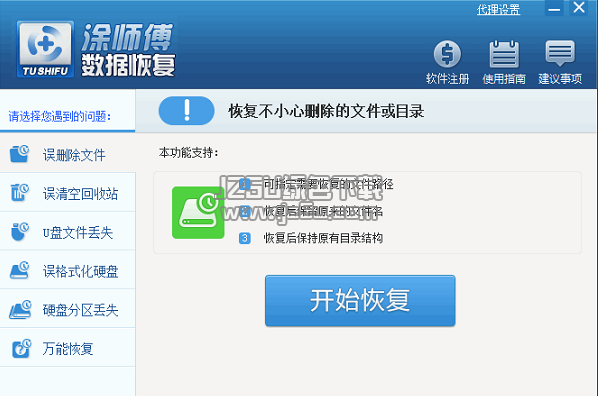Click the blue exclamation mark badge

(x=186, y=111)
